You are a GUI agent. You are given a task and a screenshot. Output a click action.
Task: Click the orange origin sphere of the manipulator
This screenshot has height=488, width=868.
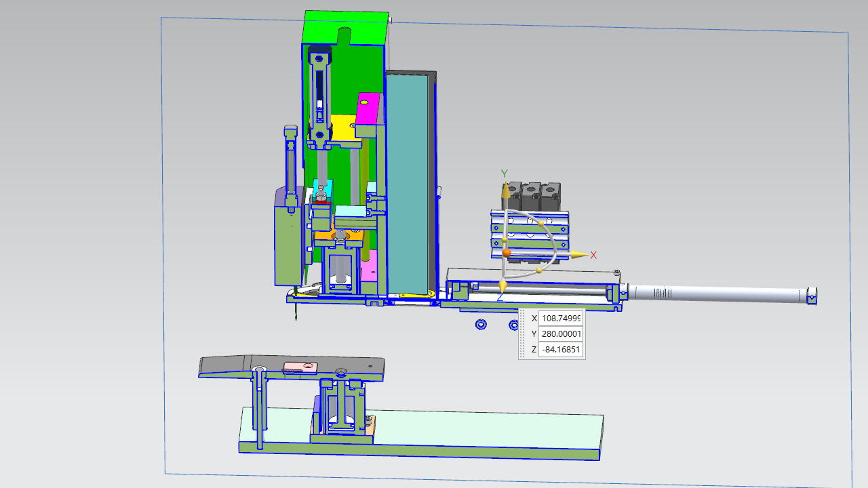[506, 253]
